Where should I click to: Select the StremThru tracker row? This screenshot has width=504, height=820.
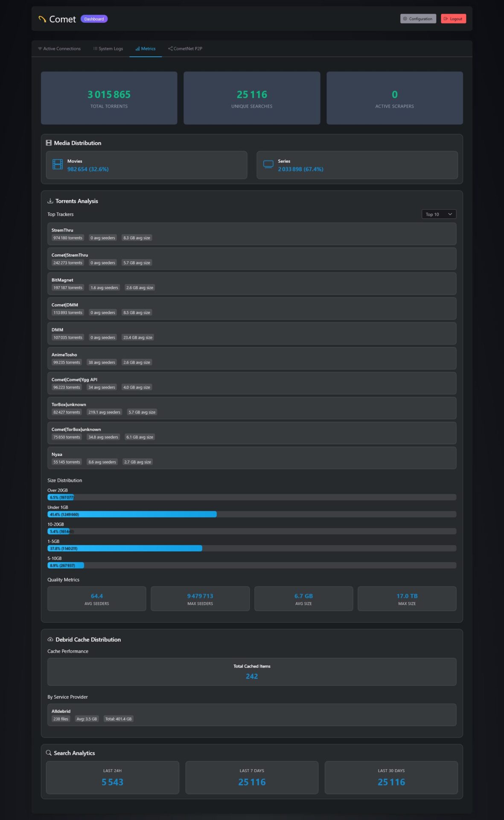(x=252, y=234)
